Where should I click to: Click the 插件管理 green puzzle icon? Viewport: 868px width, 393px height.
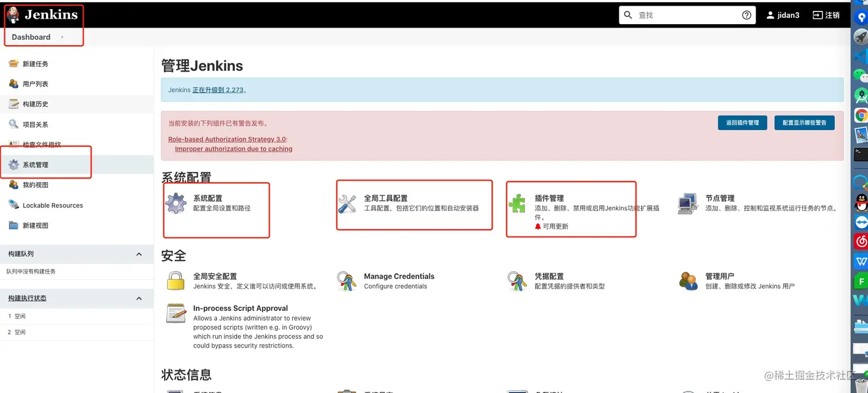(x=517, y=203)
